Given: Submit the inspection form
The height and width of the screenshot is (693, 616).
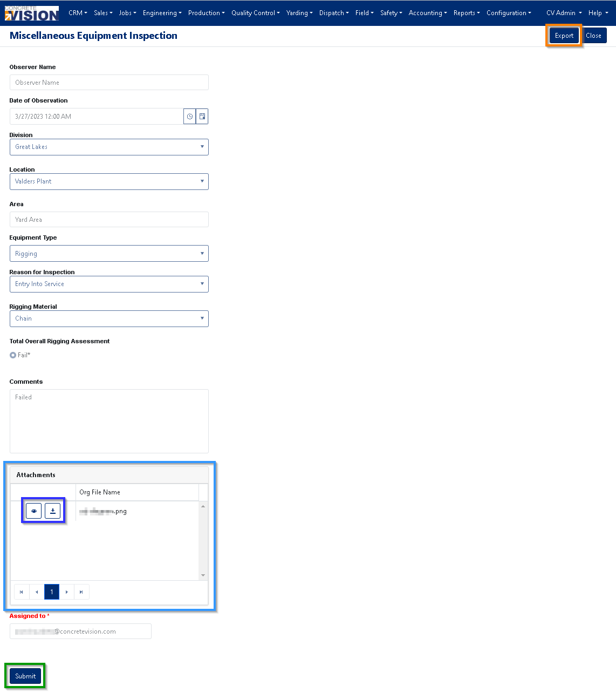Looking at the screenshot, I should pos(25,676).
